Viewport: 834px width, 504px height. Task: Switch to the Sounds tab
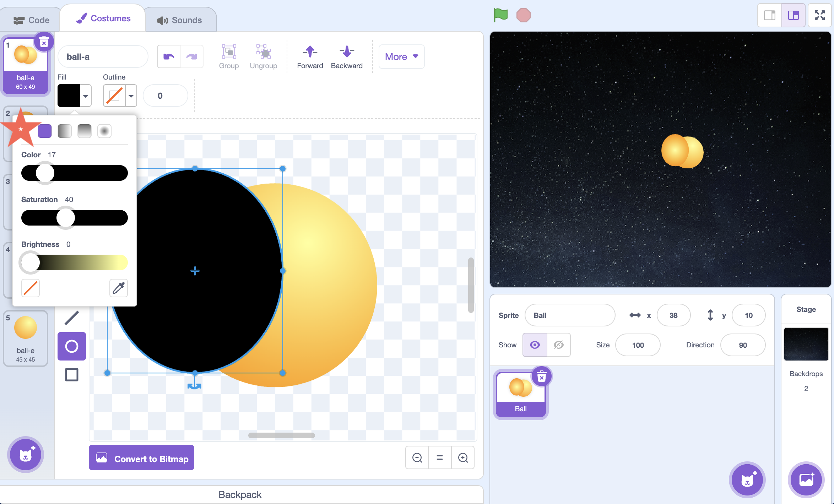(x=181, y=20)
